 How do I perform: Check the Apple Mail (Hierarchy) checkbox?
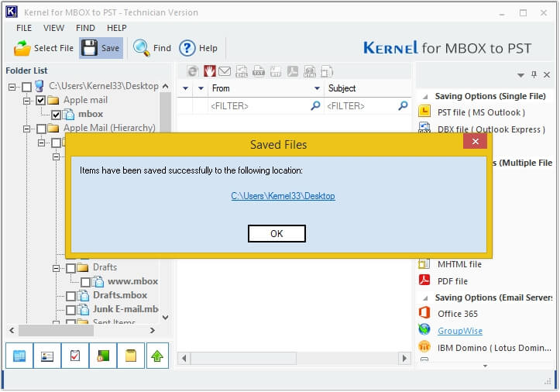pyautogui.click(x=41, y=129)
